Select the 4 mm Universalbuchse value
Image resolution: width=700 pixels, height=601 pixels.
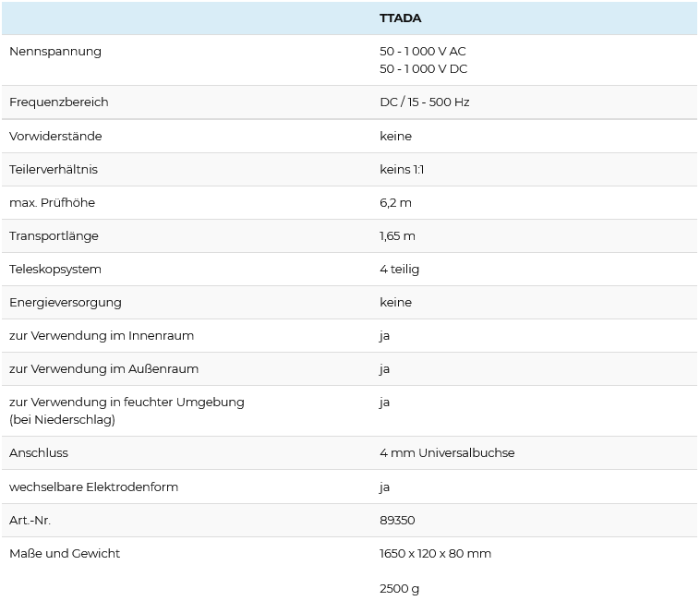pos(447,453)
